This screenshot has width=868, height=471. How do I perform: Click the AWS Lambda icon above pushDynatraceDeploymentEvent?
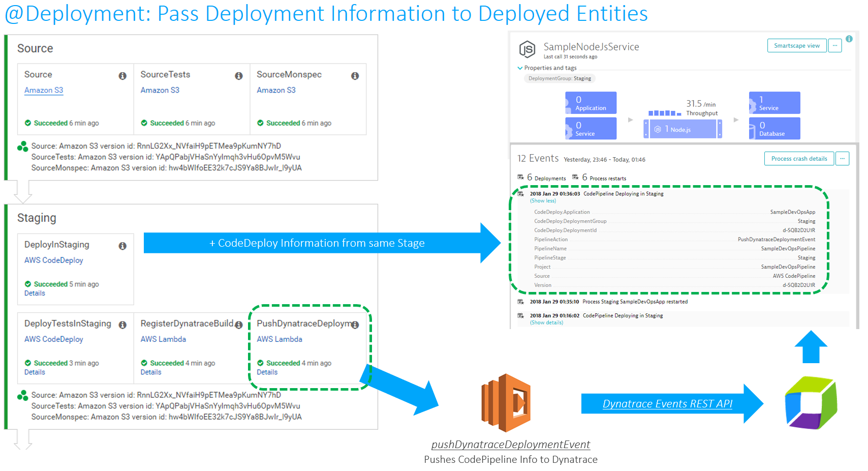(x=506, y=402)
